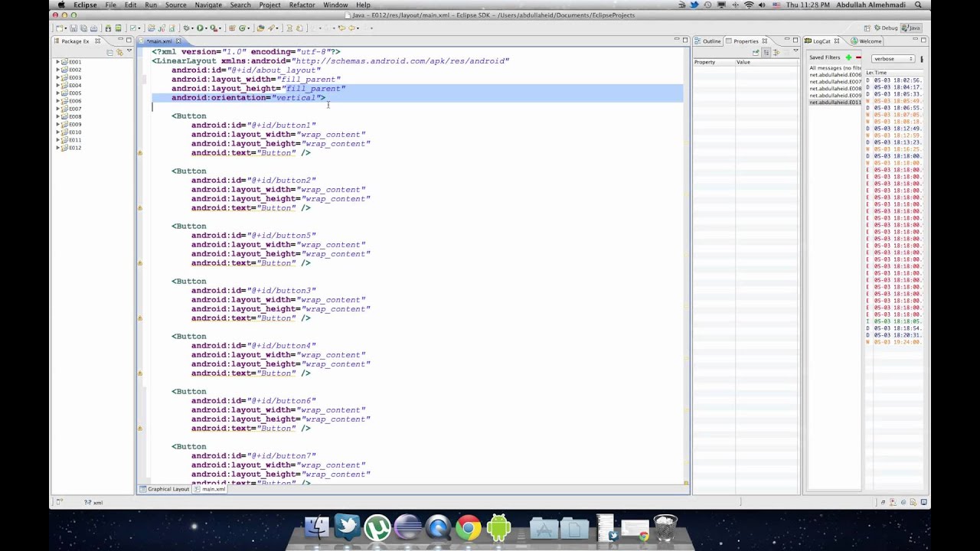Select net.abdullaheid.E008 saved filter
The height and width of the screenshot is (551, 980).
(835, 89)
